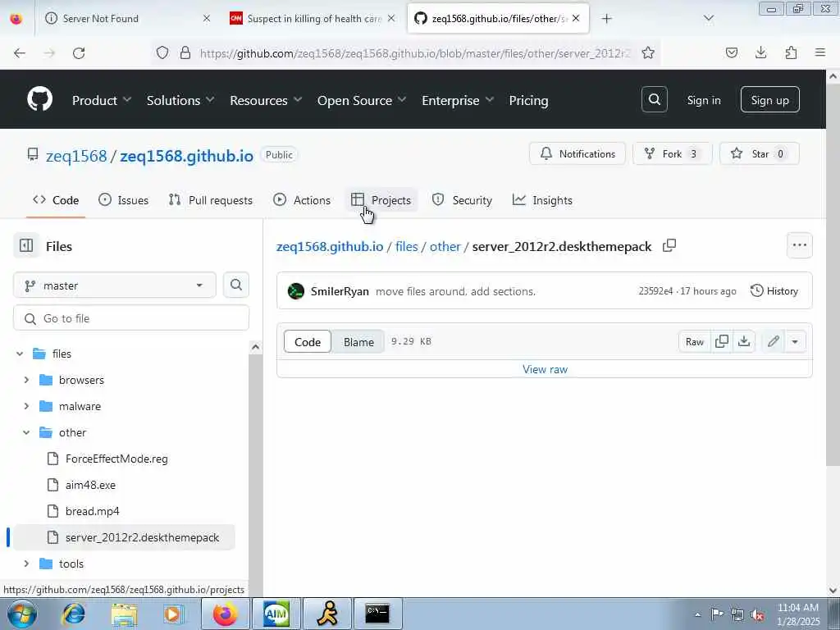Screen dimensions: 840x630
Task: Open the new tab plus button
Action: point(606,19)
